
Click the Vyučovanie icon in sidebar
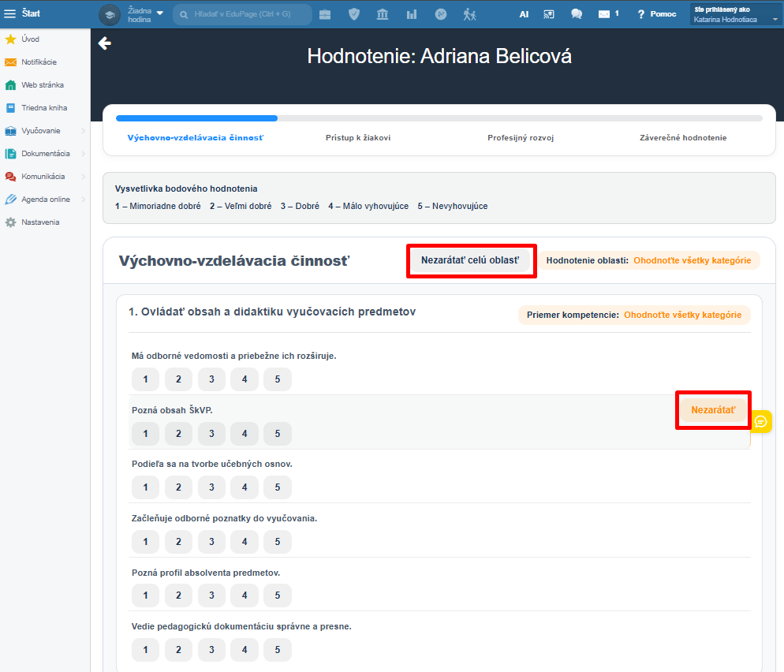10,131
